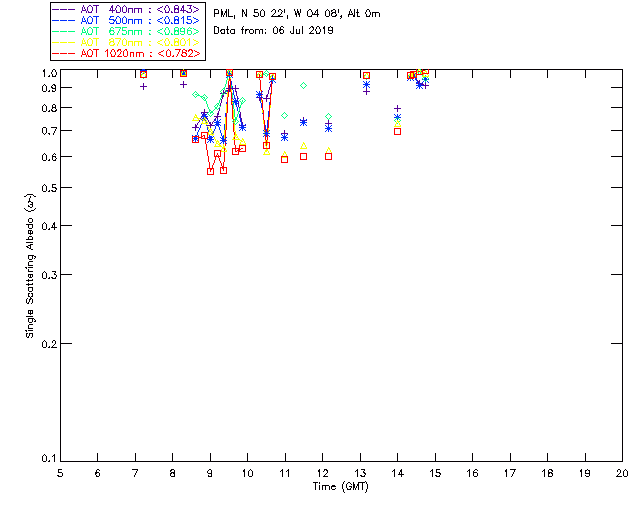Click the purple plus marker at 14 GMT
Viewport: 640px width, 512px height.
point(397,108)
